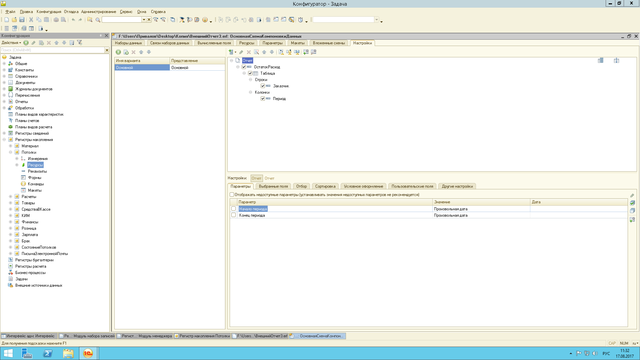The height and width of the screenshot is (360, 640).
Task: Switch to the Наборы данных tab
Action: point(129,43)
